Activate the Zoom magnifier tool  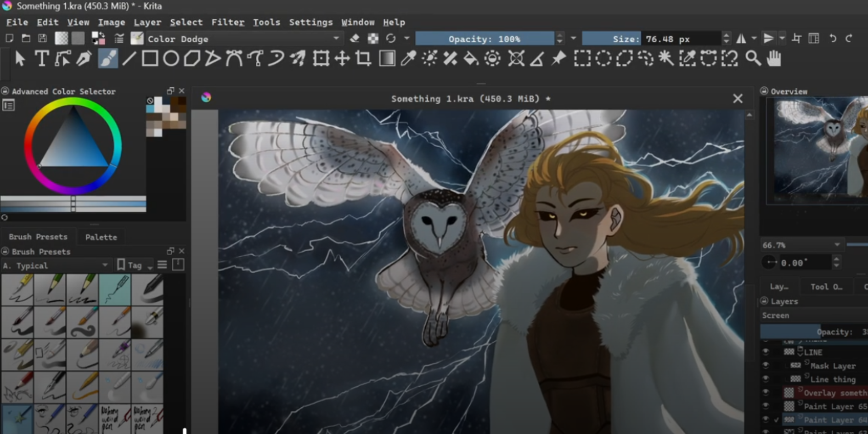click(x=753, y=59)
